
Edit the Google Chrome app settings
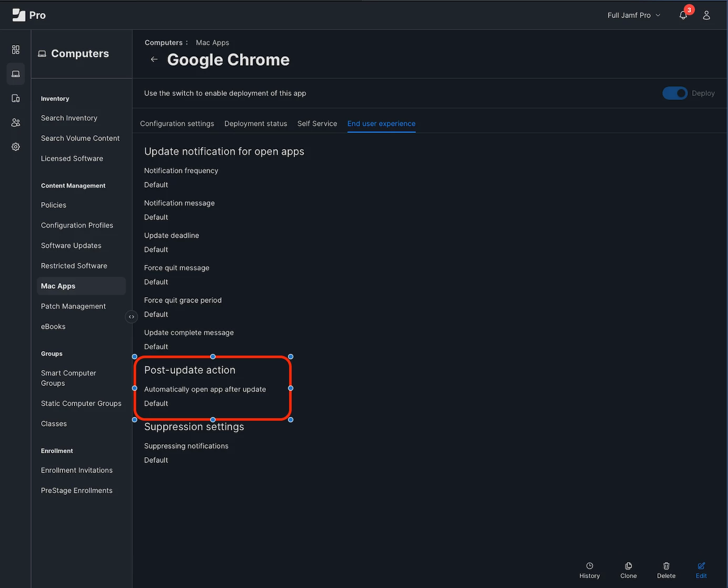pyautogui.click(x=701, y=571)
